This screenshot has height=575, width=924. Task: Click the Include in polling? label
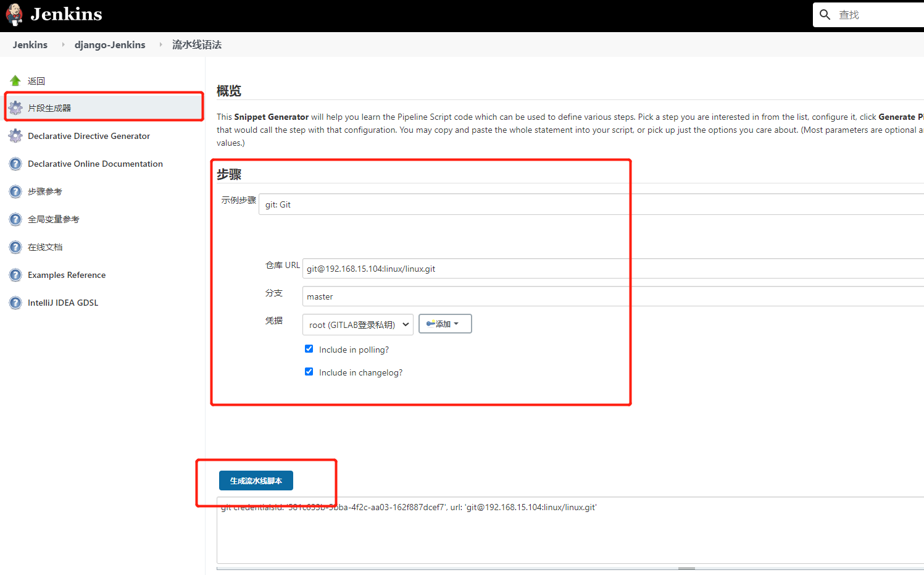coord(354,350)
